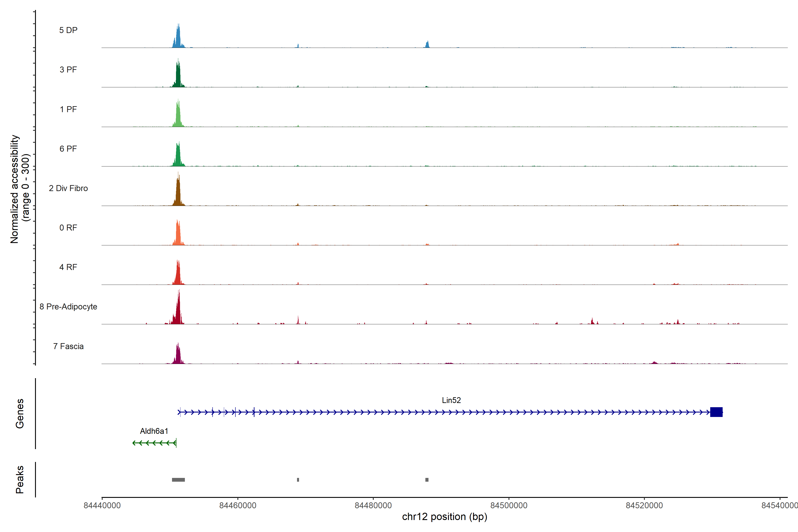Click the 7 Fascia track label
Screen dimensions: 798x532
[x=68, y=346]
